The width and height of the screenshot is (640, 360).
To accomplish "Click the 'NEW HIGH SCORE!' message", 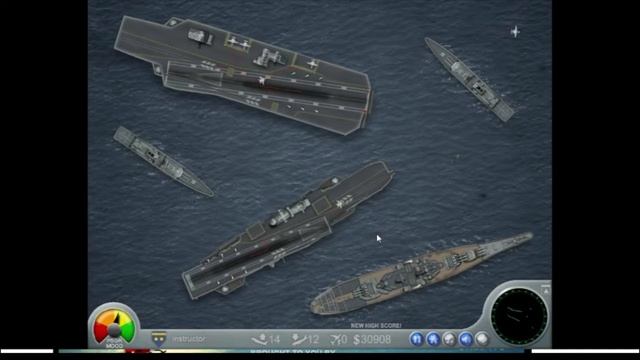I will pyautogui.click(x=376, y=325).
